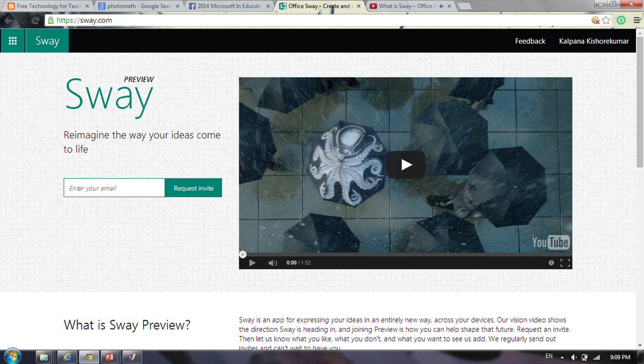Click Chrome icon on taskbar
The height and width of the screenshot is (364, 644).
pyautogui.click(x=89, y=356)
